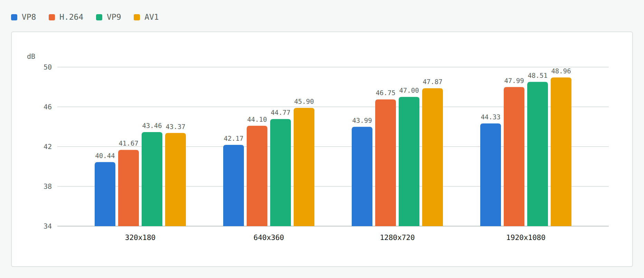Click the blue VP8 legend swatch
The image size is (644, 278).
(14, 17)
